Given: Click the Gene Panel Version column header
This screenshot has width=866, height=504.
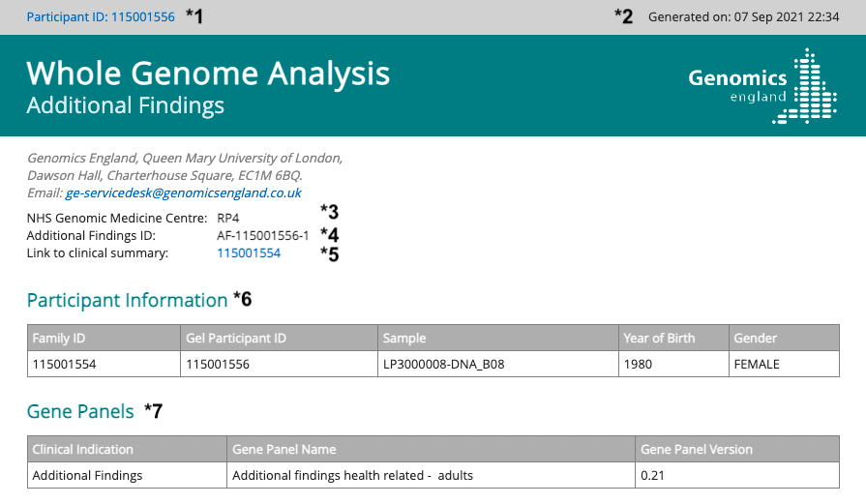Looking at the screenshot, I should tap(697, 449).
